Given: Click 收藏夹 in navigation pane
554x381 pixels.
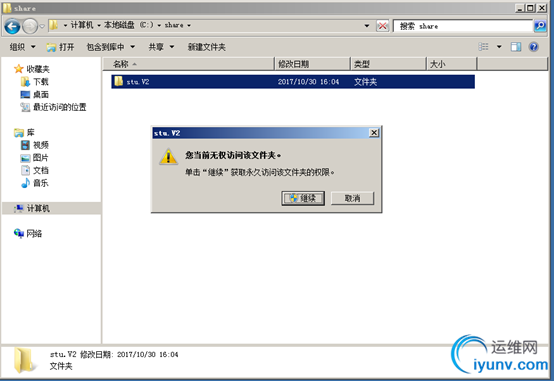Looking at the screenshot, I should (x=38, y=69).
